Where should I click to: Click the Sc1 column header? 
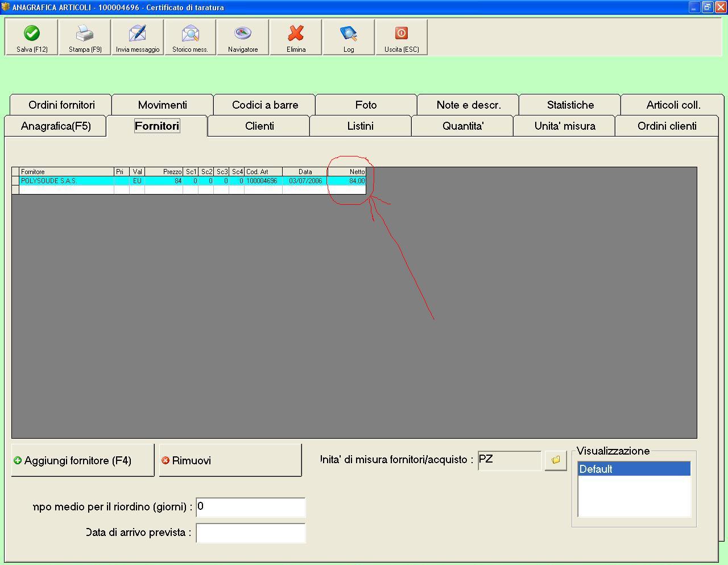tap(191, 172)
